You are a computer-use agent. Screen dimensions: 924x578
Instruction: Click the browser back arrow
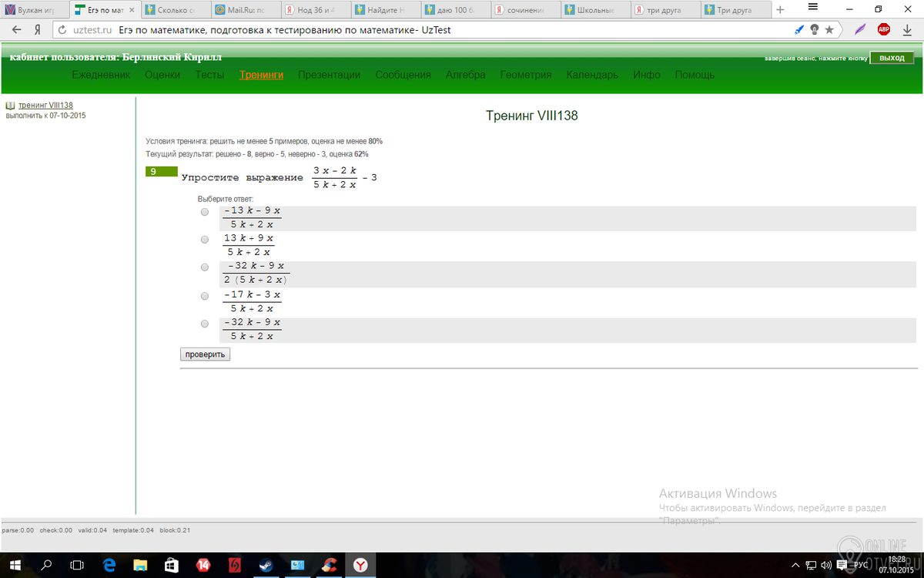click(16, 30)
